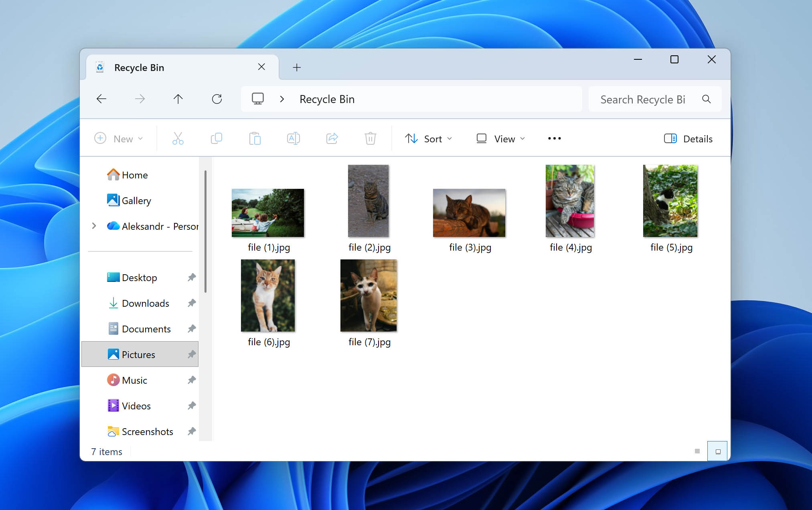
Task: Select the Recycle Bin tab
Action: 139,67
